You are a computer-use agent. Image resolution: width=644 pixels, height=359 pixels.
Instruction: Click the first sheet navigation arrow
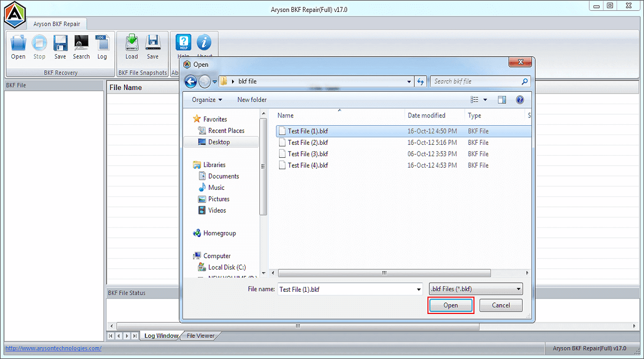pyautogui.click(x=111, y=336)
